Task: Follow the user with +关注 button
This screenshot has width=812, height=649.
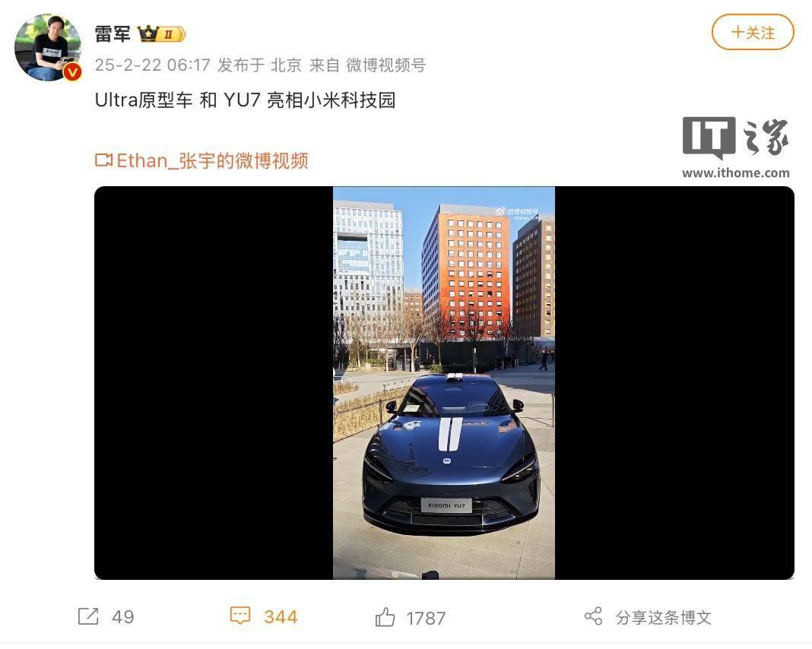Action: pos(753,32)
